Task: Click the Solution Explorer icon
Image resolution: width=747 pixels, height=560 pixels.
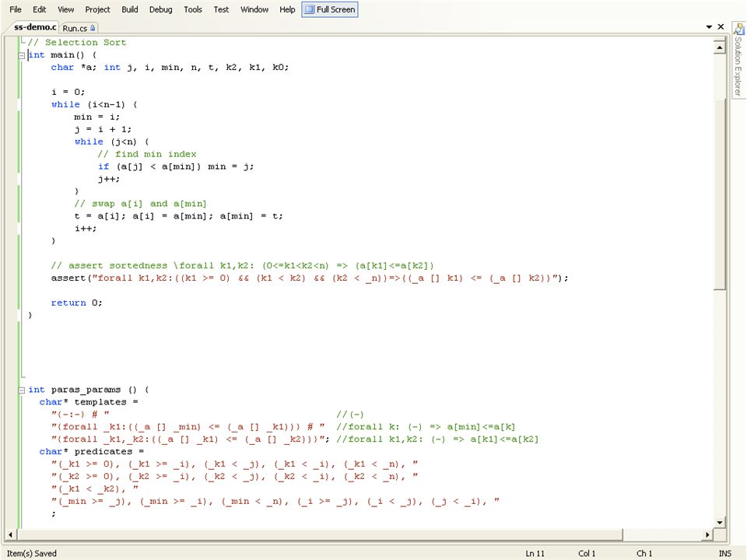Action: point(738,29)
